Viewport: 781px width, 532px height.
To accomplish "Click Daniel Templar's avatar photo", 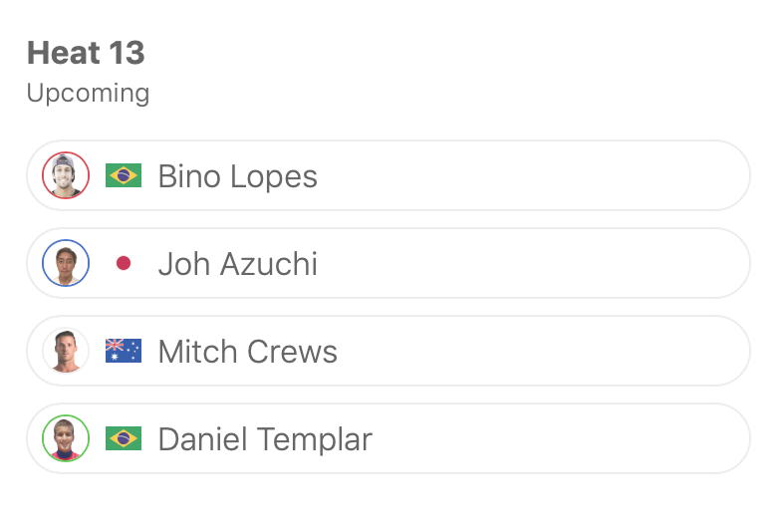I will pyautogui.click(x=66, y=438).
